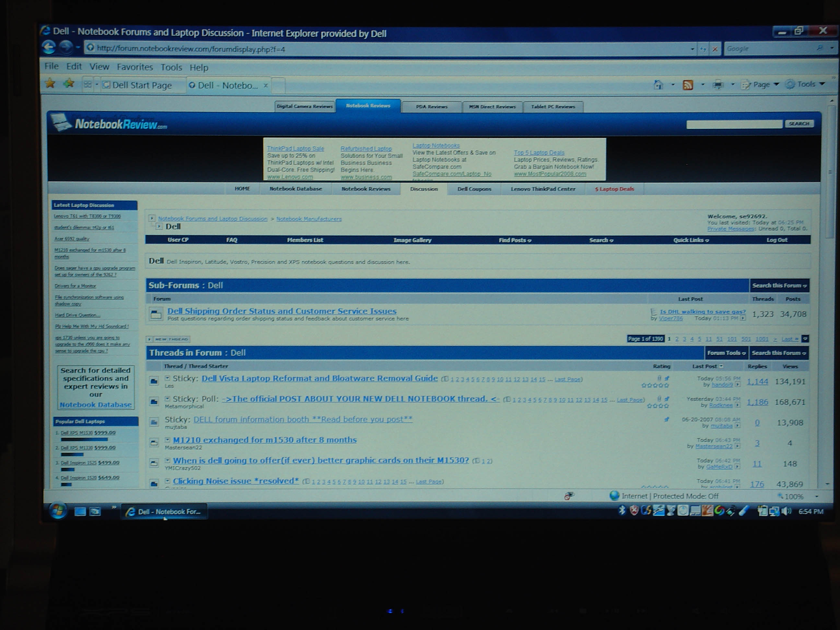Open the Edit menu
840x630 pixels.
[74, 66]
